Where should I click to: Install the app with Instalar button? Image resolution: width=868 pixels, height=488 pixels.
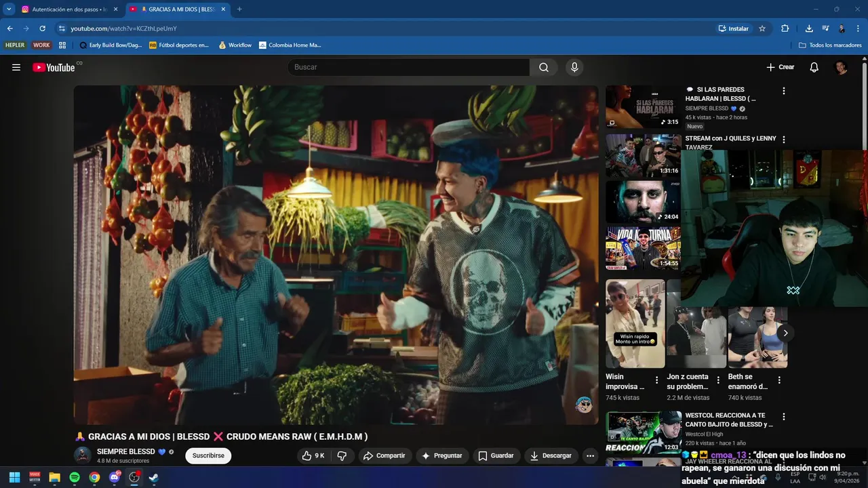click(x=733, y=28)
